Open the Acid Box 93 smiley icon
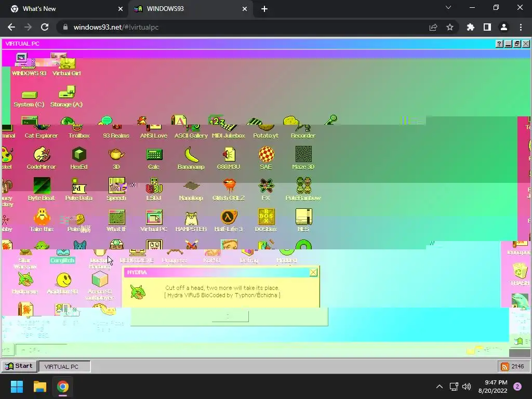Image resolution: width=532 pixels, height=399 pixels. coord(63,283)
